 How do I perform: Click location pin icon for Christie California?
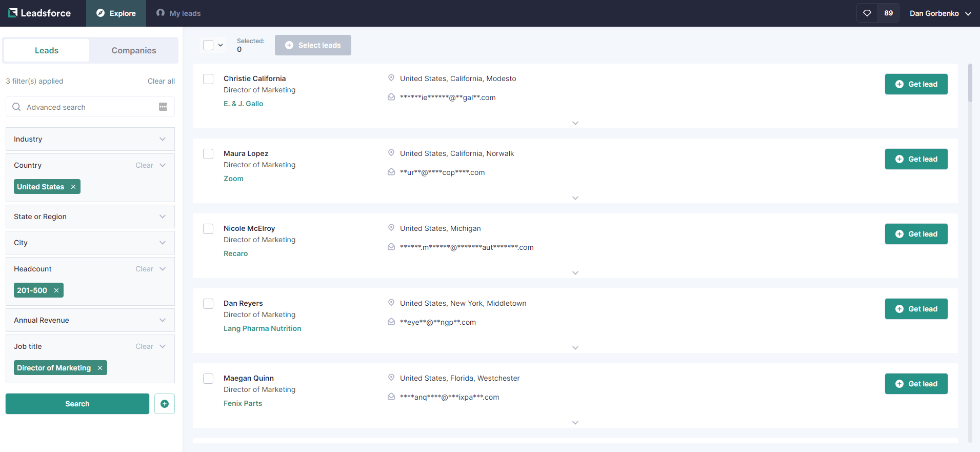(391, 78)
